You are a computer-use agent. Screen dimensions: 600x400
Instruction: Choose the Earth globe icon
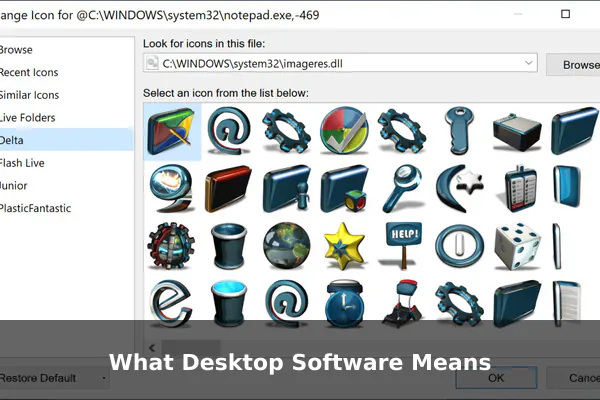point(287,246)
